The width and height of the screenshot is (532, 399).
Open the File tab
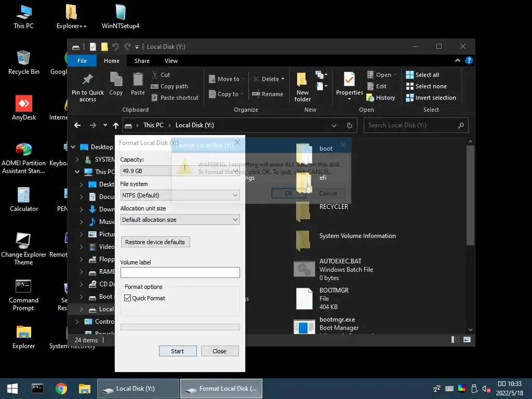82,61
